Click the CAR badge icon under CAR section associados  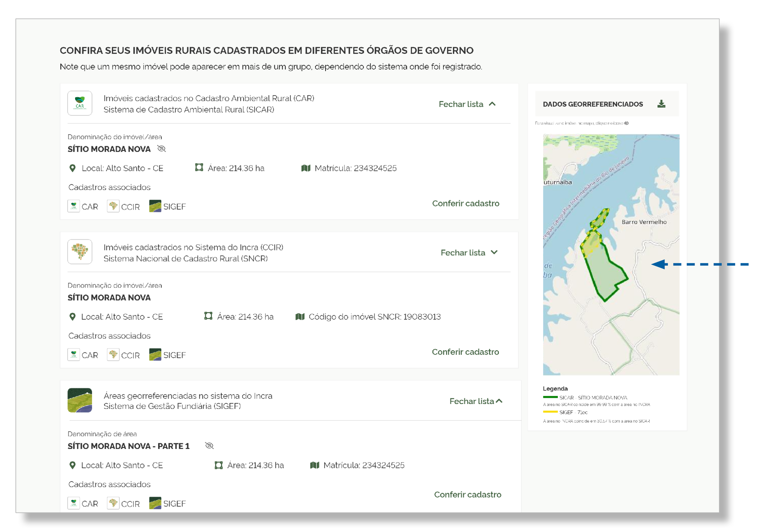click(x=74, y=206)
